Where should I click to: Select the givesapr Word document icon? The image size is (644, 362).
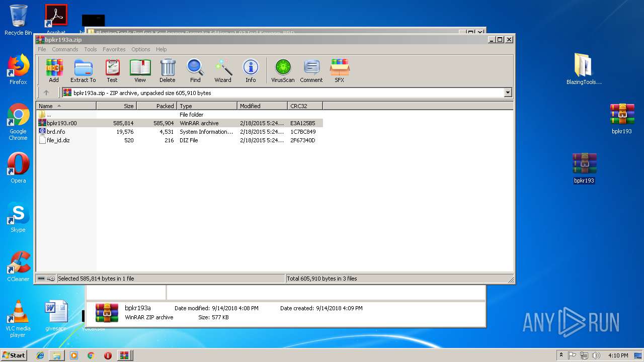tap(56, 316)
